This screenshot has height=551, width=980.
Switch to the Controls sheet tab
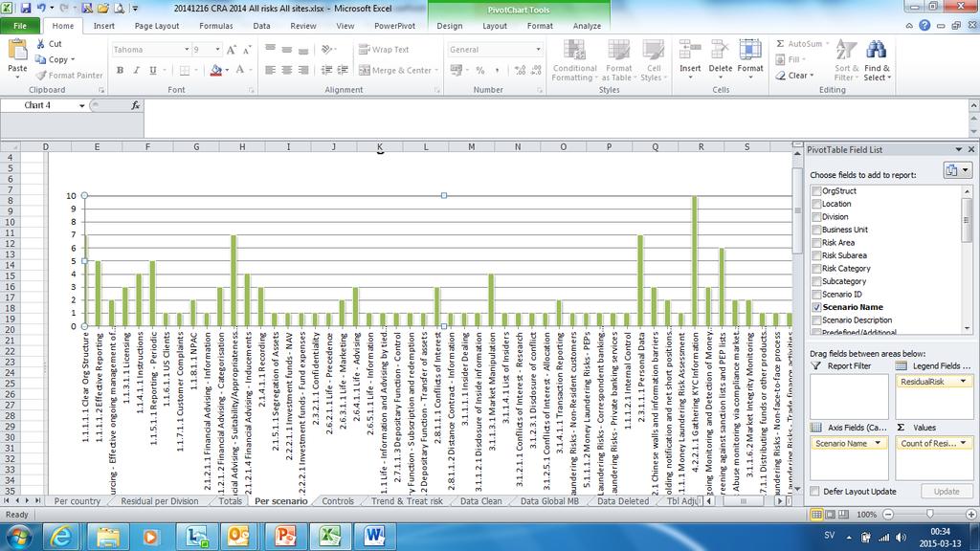[x=338, y=501]
